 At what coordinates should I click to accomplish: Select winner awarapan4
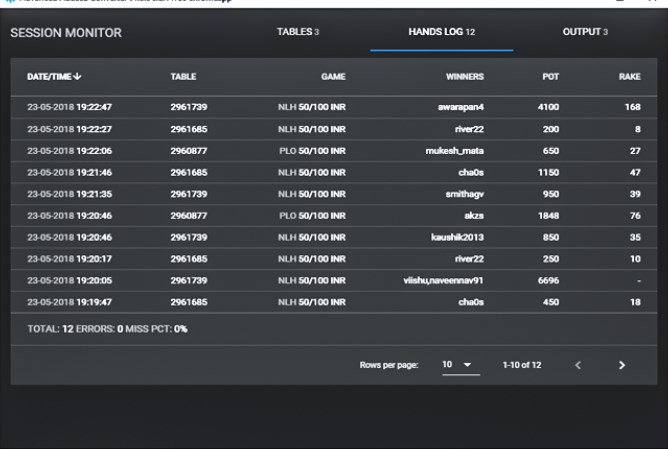461,107
